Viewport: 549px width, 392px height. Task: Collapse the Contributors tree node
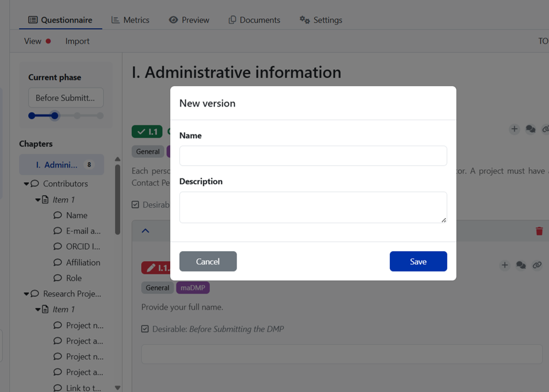tap(26, 184)
